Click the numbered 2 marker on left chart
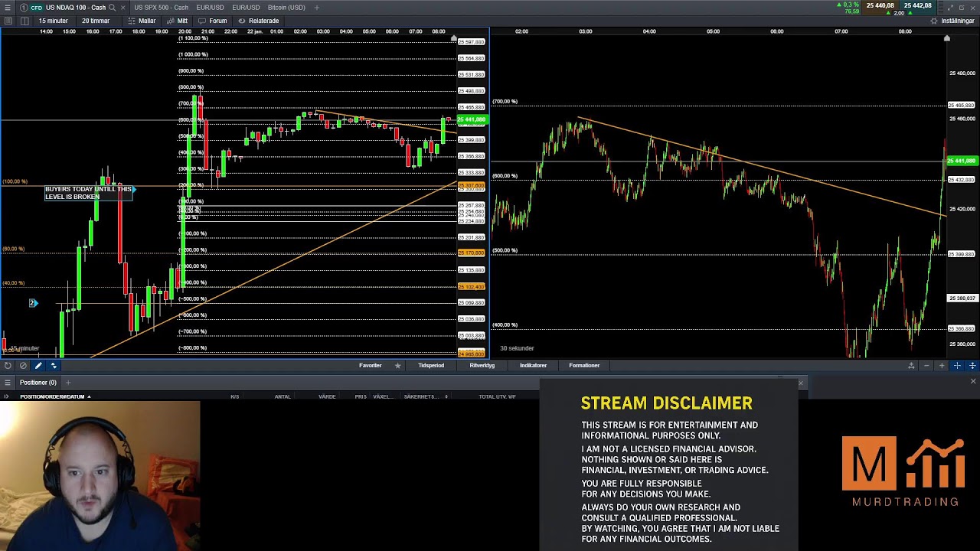Viewport: 980px width, 551px height. tap(32, 304)
